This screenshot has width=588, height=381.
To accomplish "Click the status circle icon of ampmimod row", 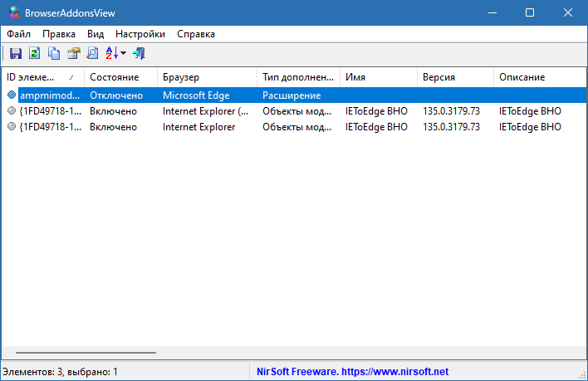I will 12,95.
